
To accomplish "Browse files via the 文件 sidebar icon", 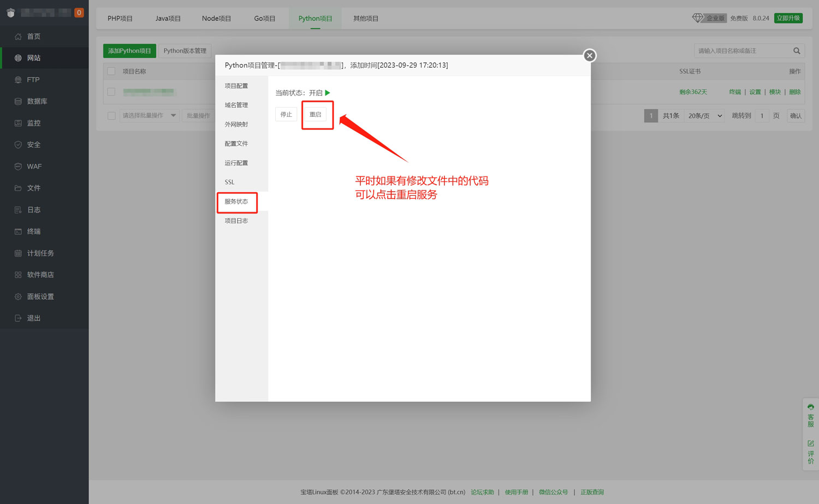I will click(33, 187).
